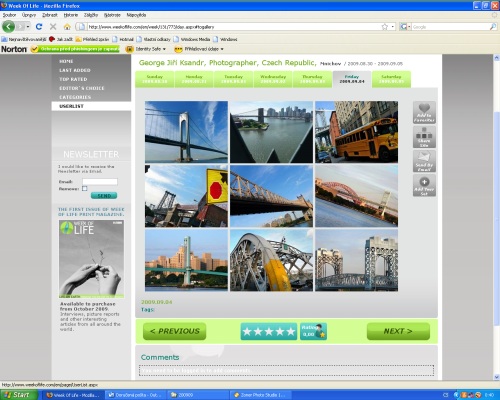
Task: Open the Zobrazit menu
Action: tap(50, 15)
